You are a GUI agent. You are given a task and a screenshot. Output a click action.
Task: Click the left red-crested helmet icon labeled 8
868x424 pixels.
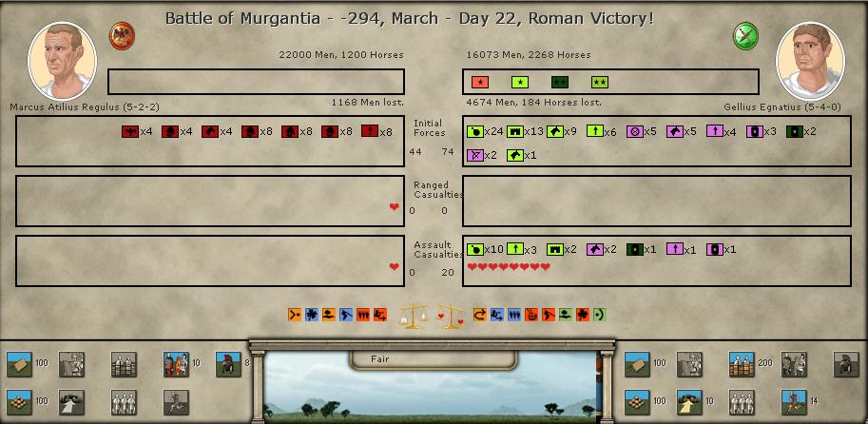coord(228,364)
